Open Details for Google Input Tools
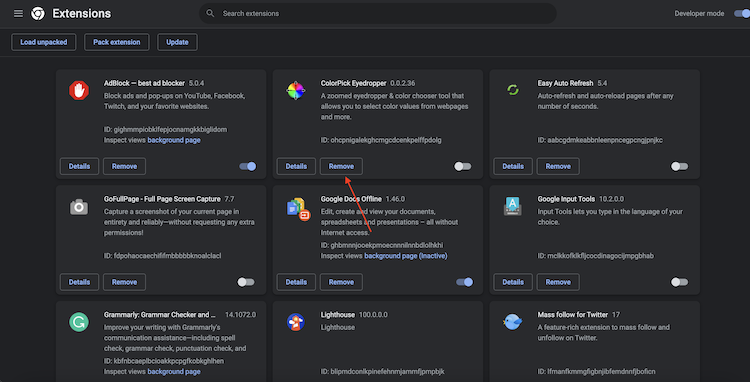750x382 pixels. click(x=513, y=282)
